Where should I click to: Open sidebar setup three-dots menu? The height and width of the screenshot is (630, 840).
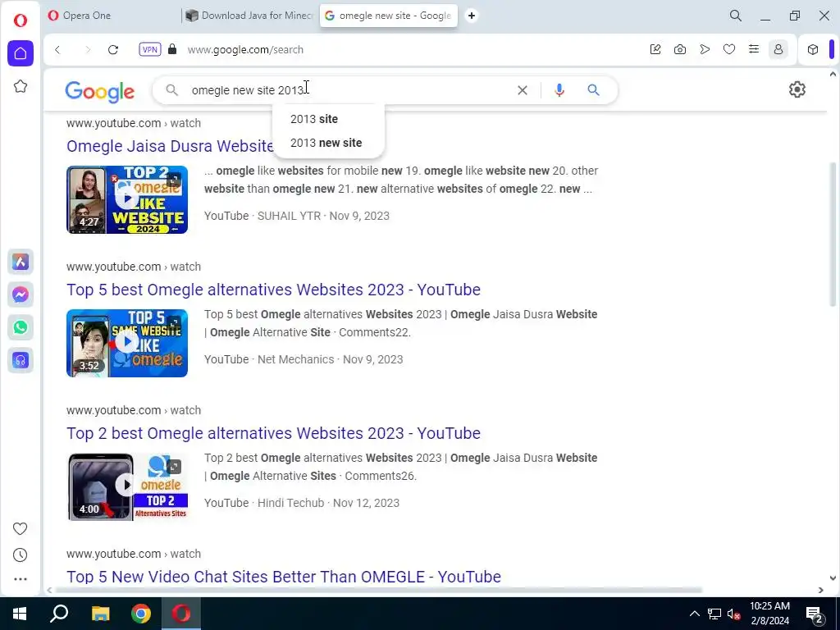pyautogui.click(x=20, y=579)
